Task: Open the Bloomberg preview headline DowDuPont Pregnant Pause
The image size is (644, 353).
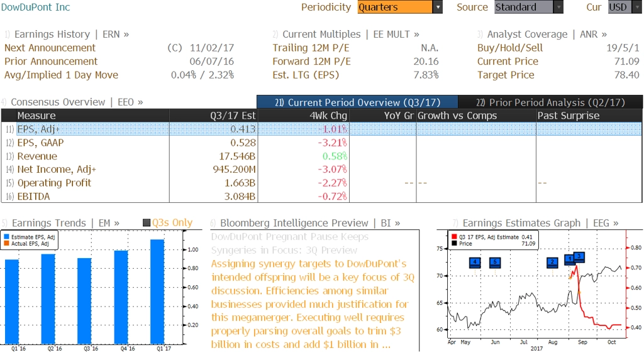Action: tap(290, 244)
